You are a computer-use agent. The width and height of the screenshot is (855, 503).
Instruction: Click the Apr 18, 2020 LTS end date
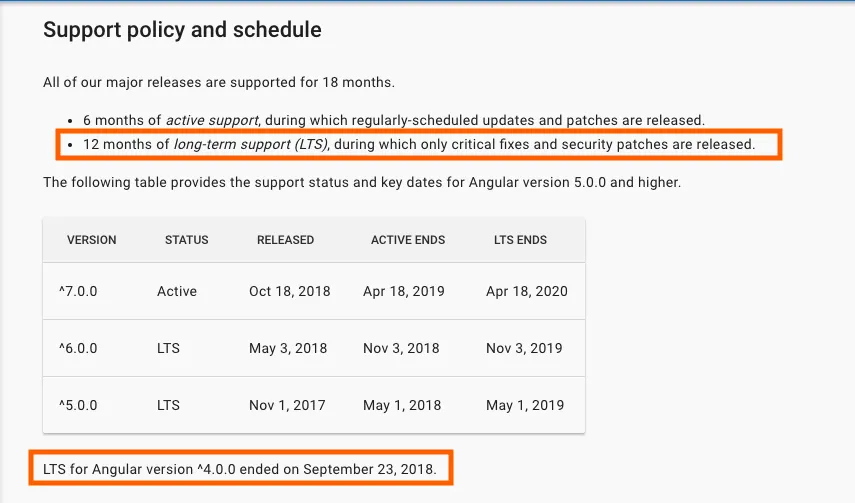[526, 292]
